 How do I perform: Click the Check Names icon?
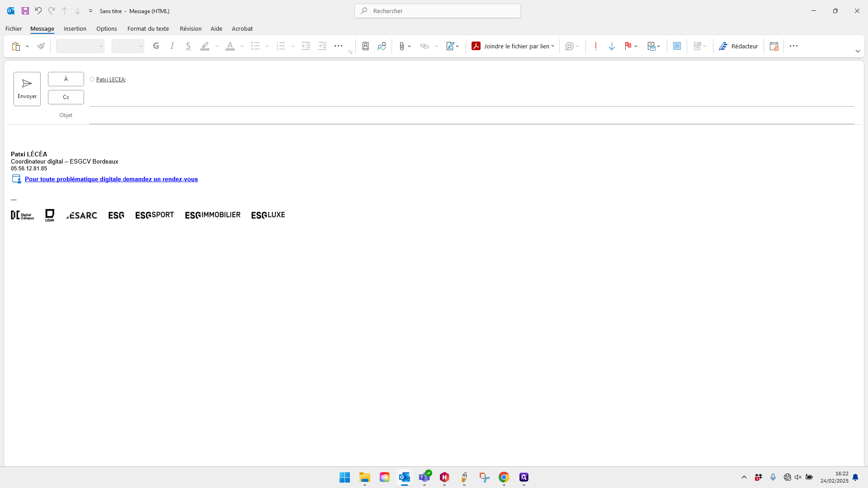pyautogui.click(x=382, y=46)
